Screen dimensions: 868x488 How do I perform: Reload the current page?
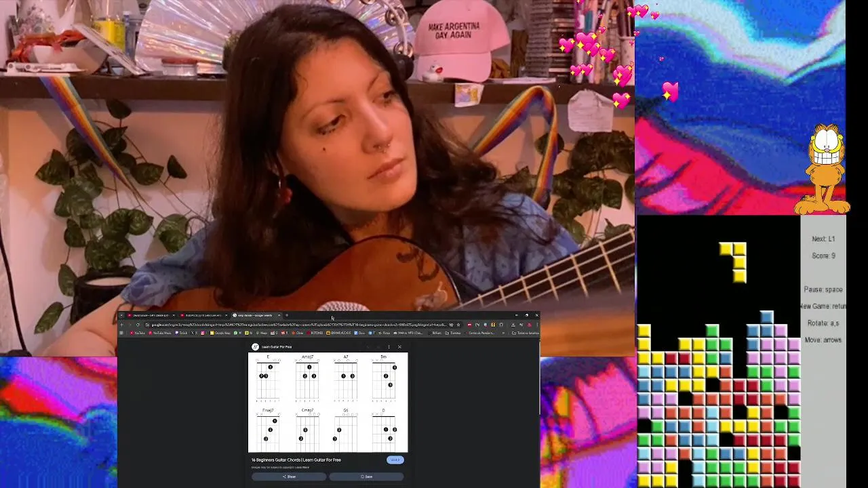coord(138,325)
